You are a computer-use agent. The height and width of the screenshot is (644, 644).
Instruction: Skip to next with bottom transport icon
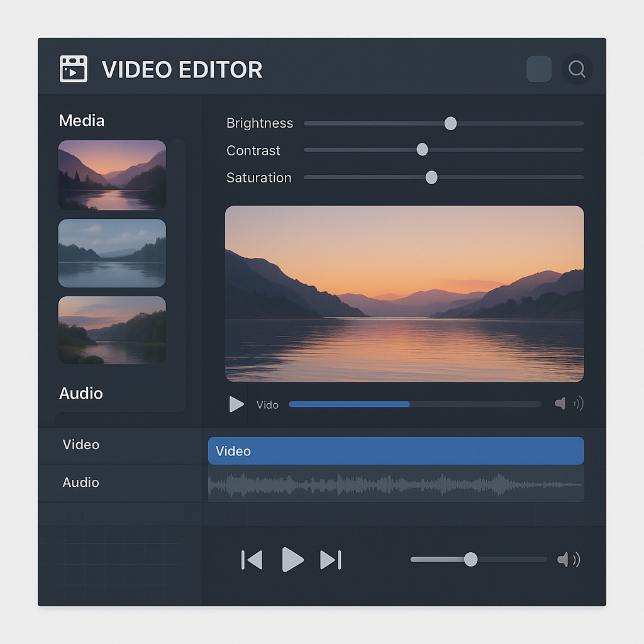click(x=331, y=560)
